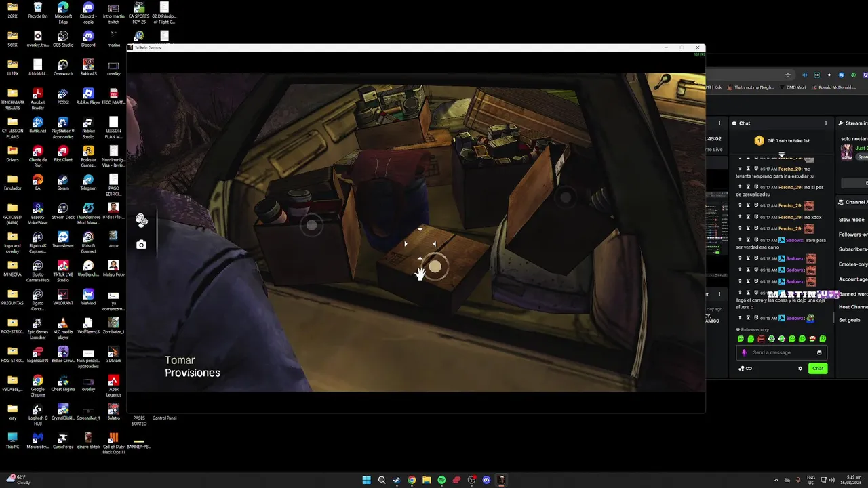The height and width of the screenshot is (488, 868).
Task: Open the Balatro desktop shortcut
Action: (114, 411)
